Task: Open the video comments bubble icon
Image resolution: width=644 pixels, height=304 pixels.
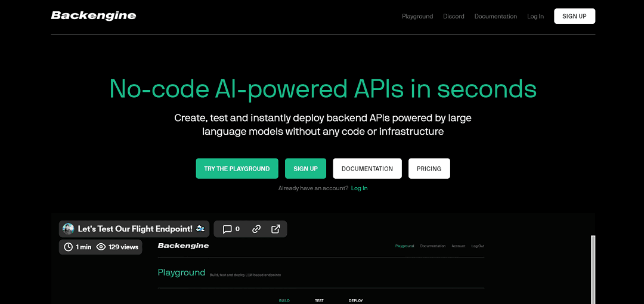Action: pyautogui.click(x=227, y=229)
